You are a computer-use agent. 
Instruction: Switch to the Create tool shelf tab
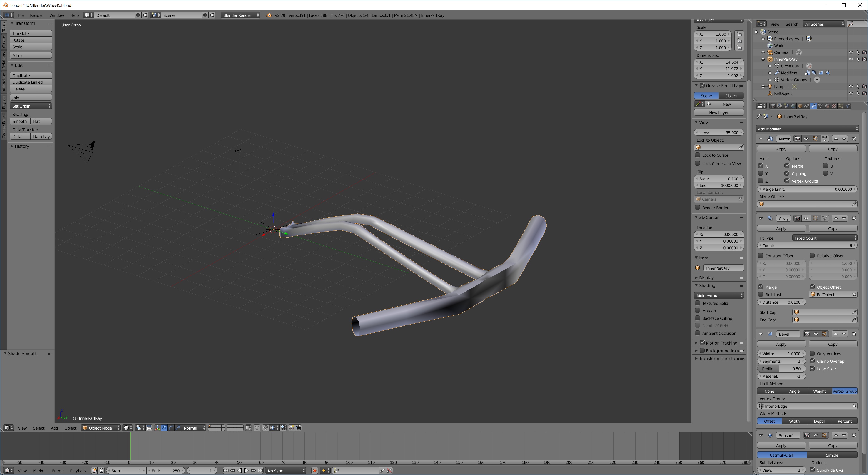[4, 42]
